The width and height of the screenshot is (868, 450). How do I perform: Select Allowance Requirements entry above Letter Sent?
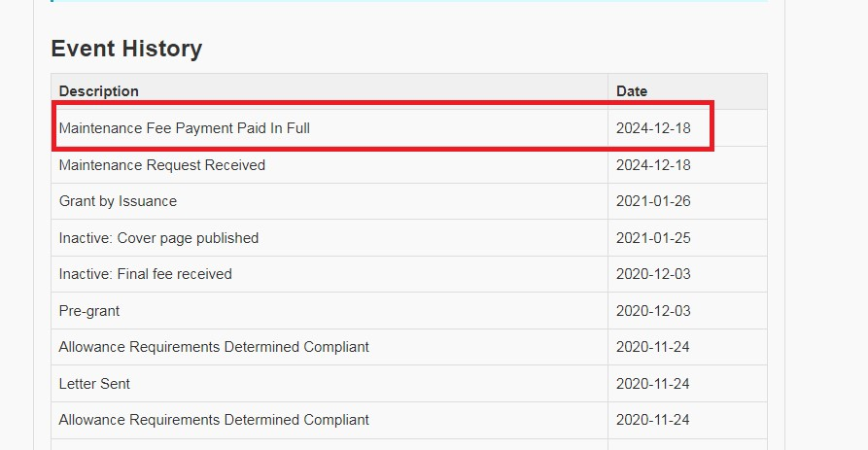point(214,347)
